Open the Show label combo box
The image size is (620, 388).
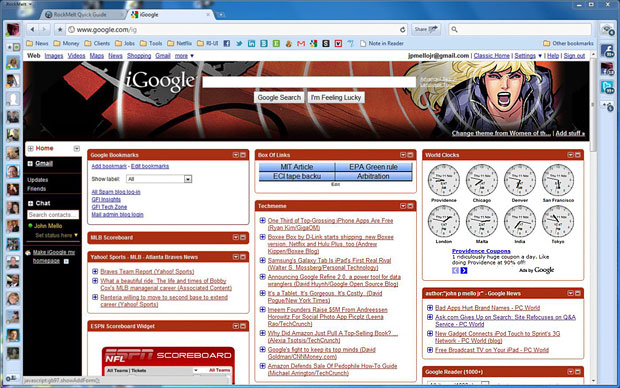click(x=159, y=179)
